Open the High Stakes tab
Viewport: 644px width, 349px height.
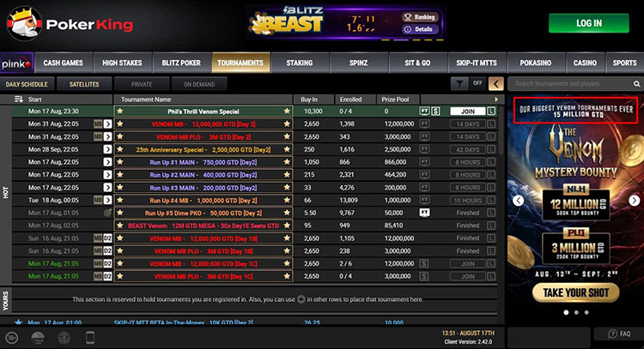click(x=122, y=63)
